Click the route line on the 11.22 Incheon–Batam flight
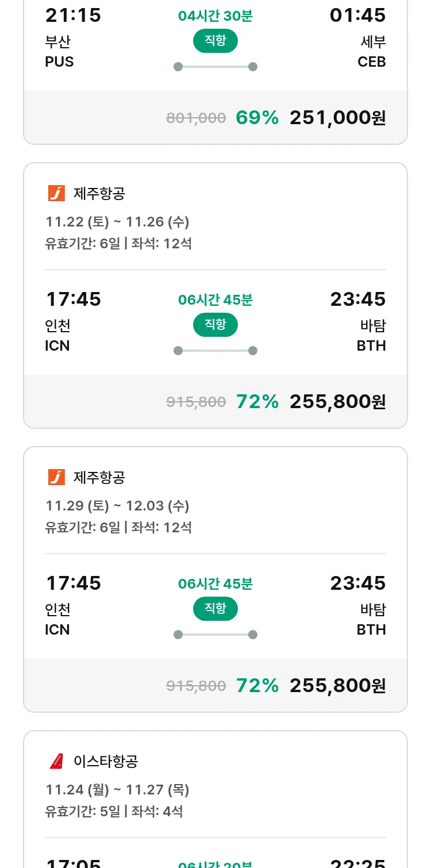This screenshot has width=431, height=868. (x=215, y=351)
